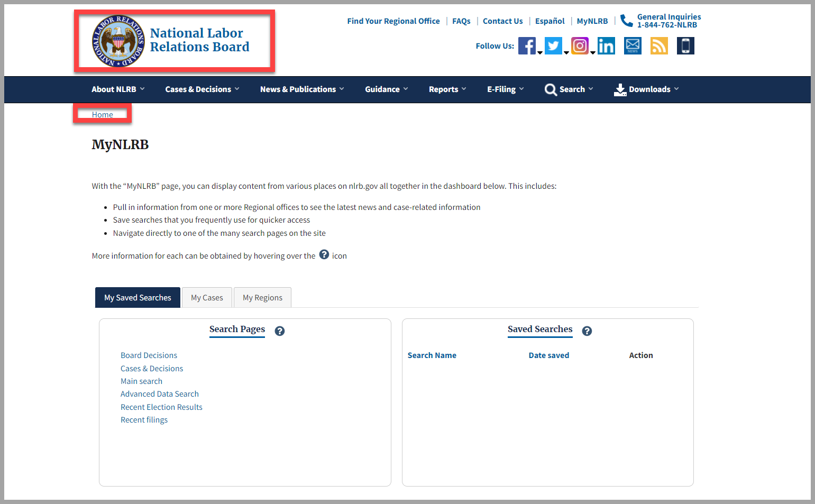This screenshot has height=504, width=815.
Task: Click the NLRB eagle seal logo
Action: coord(118,41)
